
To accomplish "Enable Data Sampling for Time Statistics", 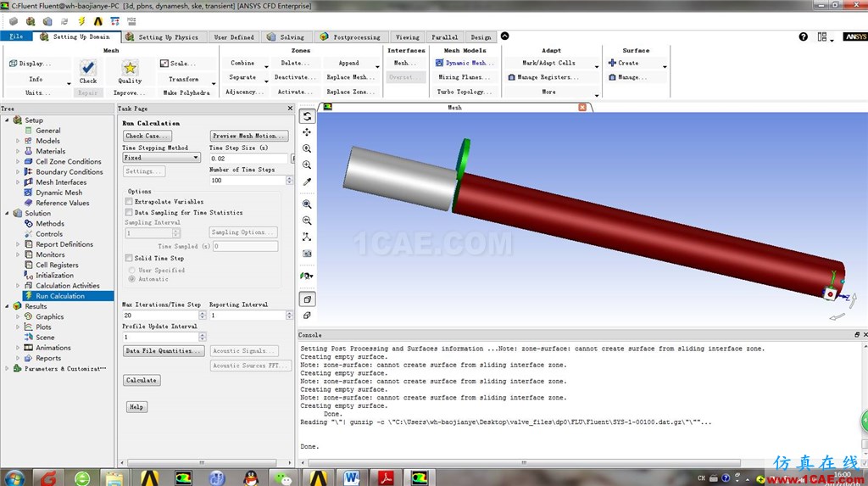I will pos(129,212).
